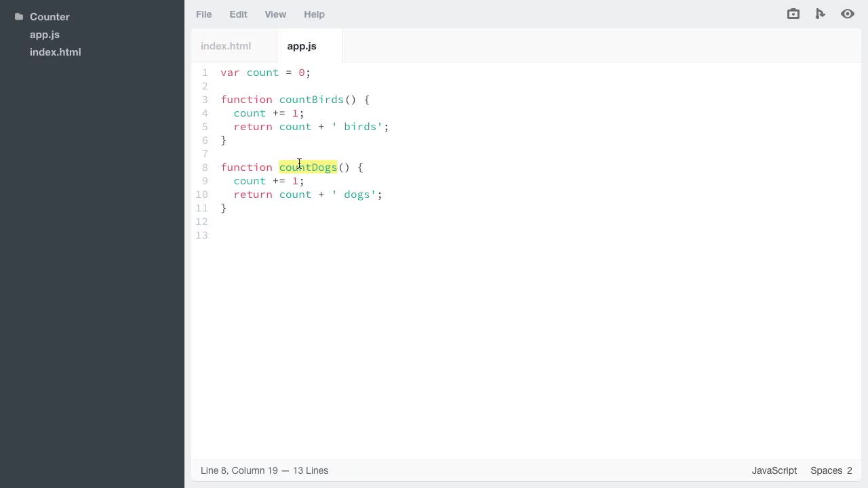Open the JavaScript language selector
Viewport: 868px width, 488px height.
click(x=774, y=470)
